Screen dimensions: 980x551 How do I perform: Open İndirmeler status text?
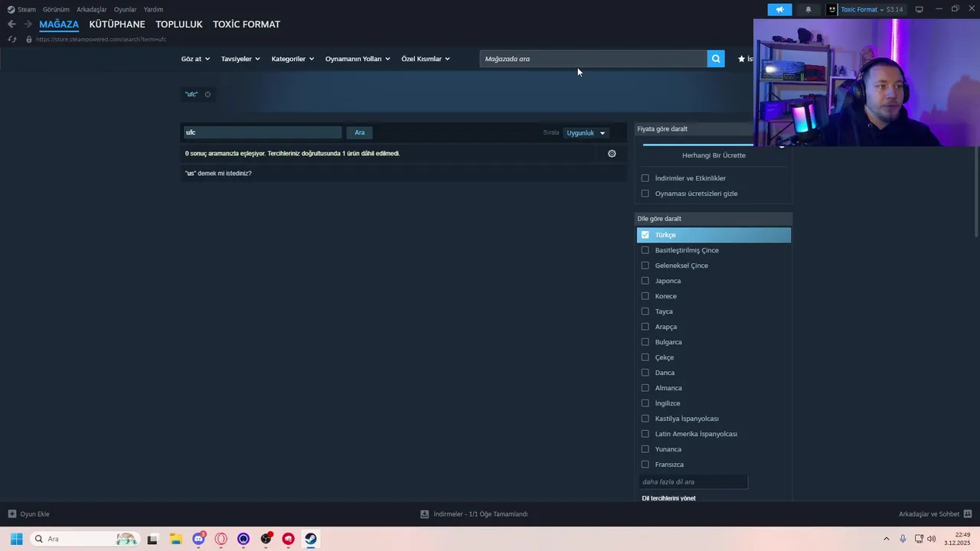[x=481, y=514]
